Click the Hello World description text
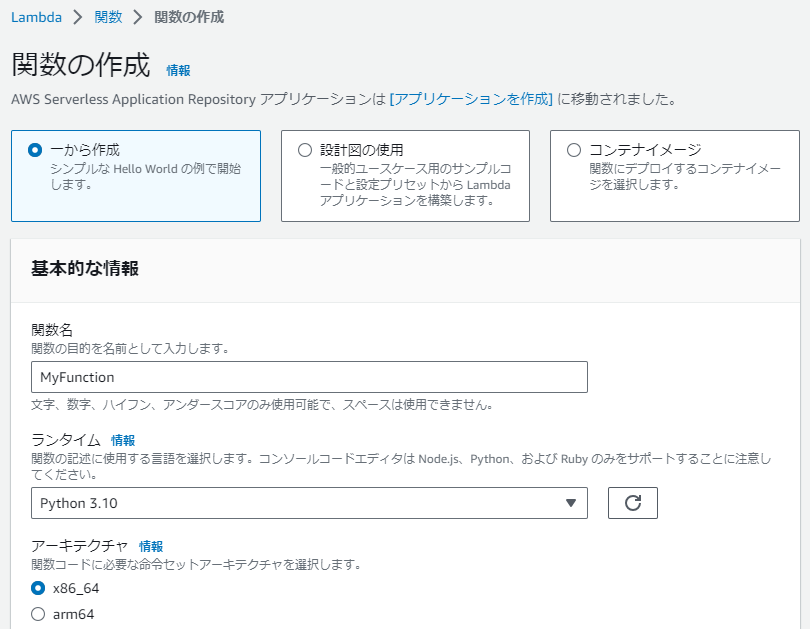 pos(146,177)
